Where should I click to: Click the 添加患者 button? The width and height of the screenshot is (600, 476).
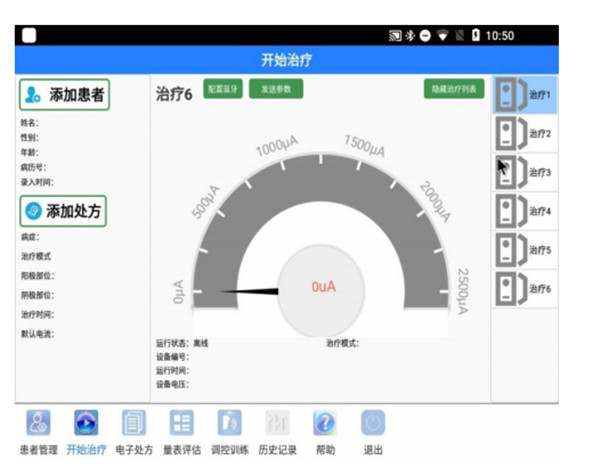(64, 95)
